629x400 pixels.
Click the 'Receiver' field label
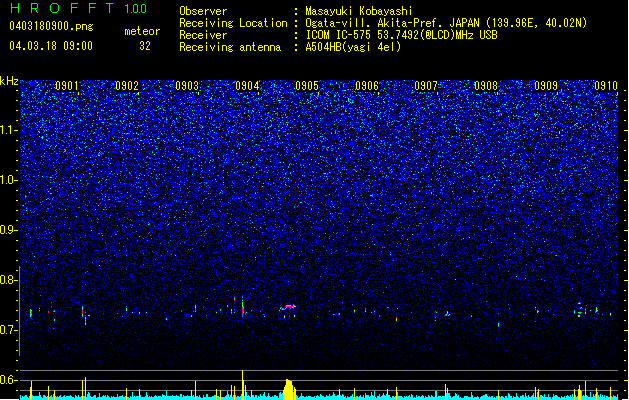pos(203,35)
